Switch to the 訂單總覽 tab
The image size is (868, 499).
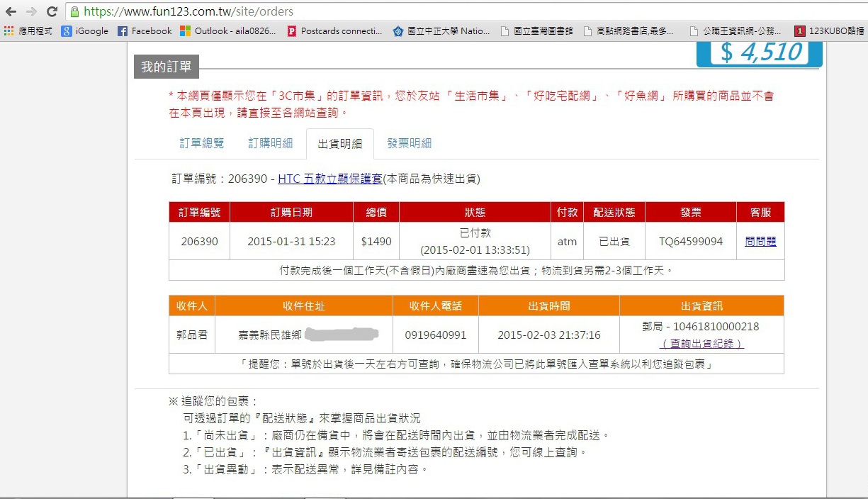click(x=202, y=143)
